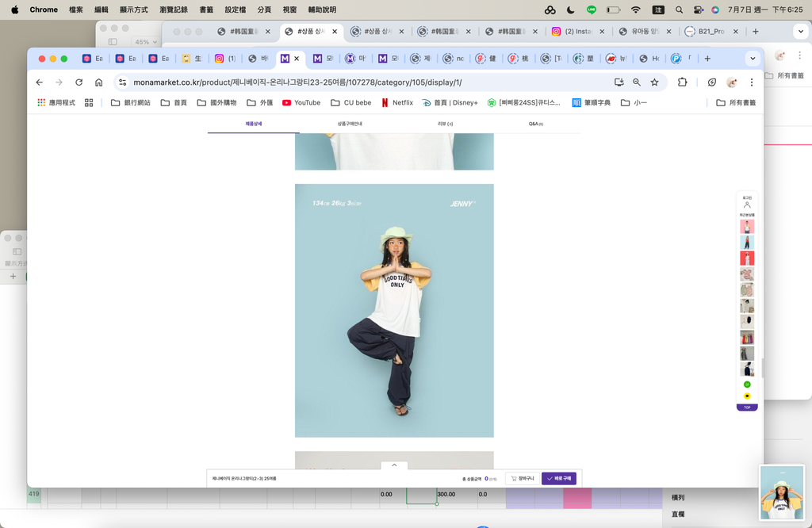Open the YouTube bookmark

(301, 102)
